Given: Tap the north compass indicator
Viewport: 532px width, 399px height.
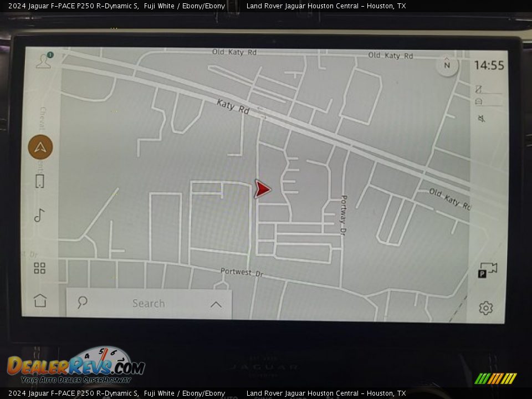Looking at the screenshot, I should [x=447, y=64].
